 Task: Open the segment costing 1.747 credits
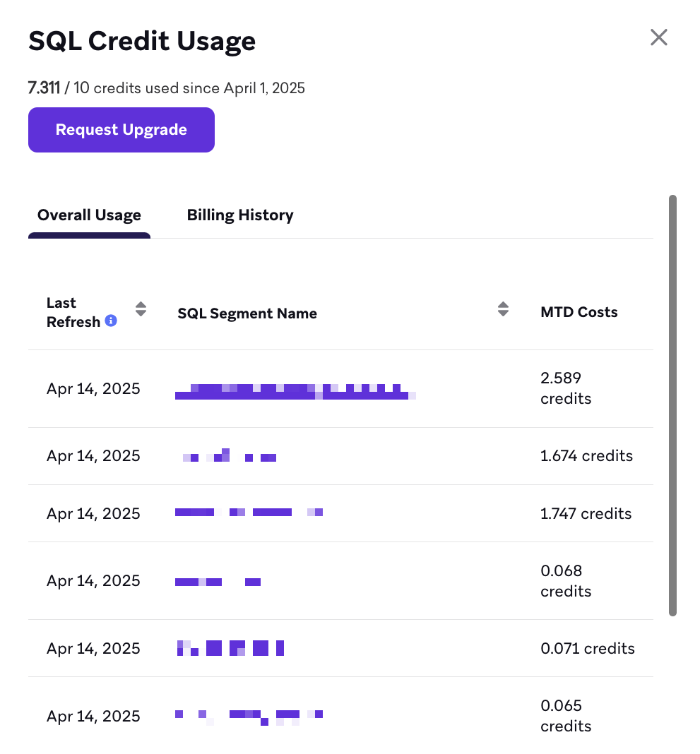[x=249, y=512]
